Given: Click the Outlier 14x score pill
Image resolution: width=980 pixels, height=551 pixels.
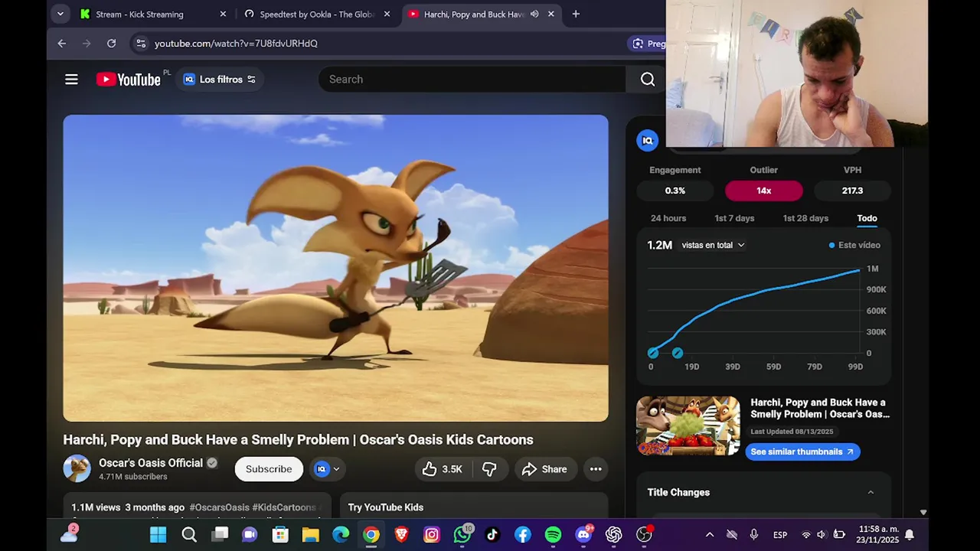Looking at the screenshot, I should pos(764,191).
